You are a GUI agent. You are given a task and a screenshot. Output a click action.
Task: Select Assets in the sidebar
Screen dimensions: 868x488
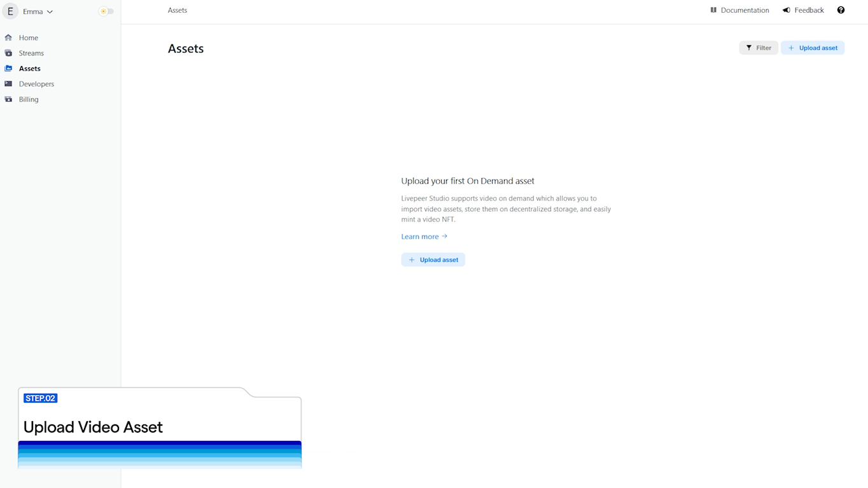click(30, 69)
